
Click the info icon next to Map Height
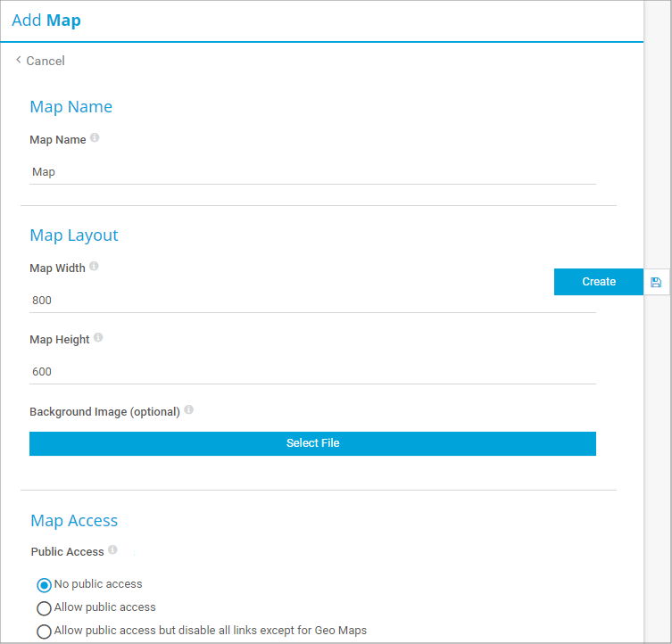98,338
